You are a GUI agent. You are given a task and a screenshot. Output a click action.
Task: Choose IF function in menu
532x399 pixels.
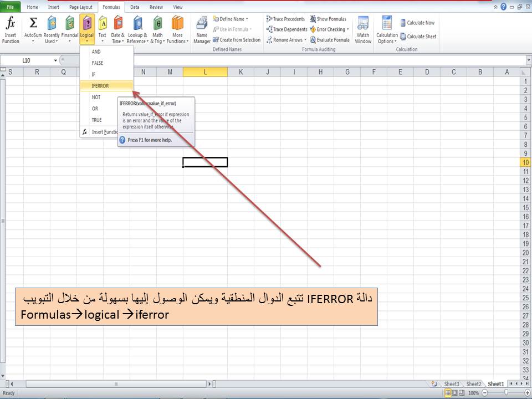click(x=106, y=74)
